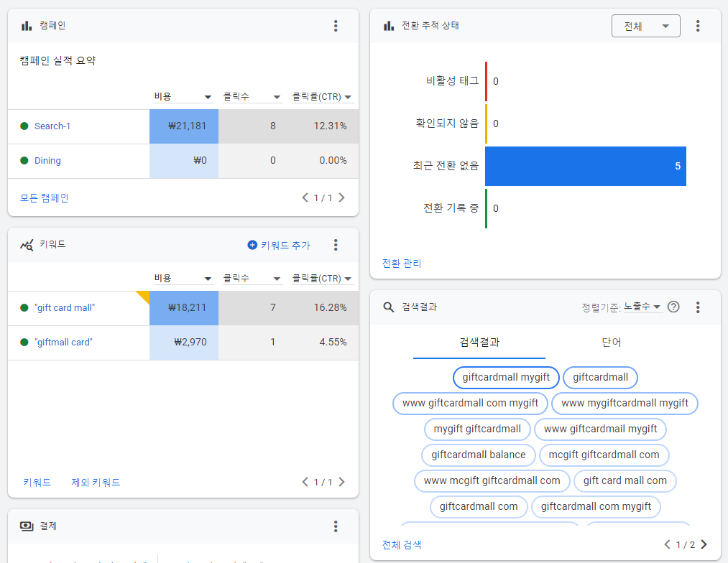Screen dimensions: 728x563
Task: Switch to the 단어 tab
Action: point(611,343)
